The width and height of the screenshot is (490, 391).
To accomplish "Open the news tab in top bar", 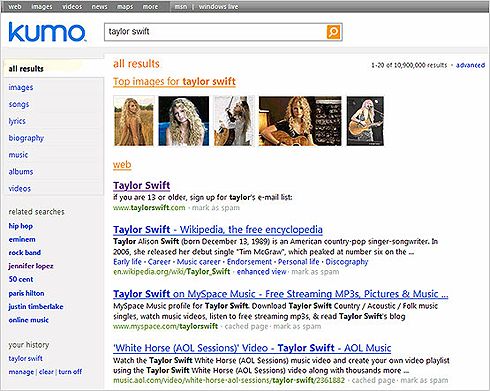I will pos(99,7).
